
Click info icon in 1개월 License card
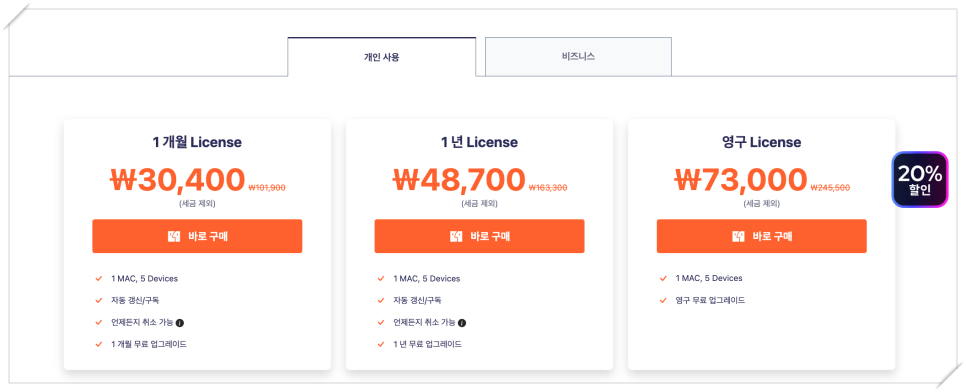[180, 322]
